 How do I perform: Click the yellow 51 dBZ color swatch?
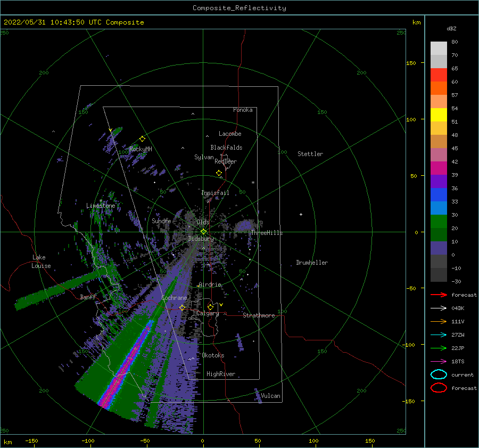[439, 115]
